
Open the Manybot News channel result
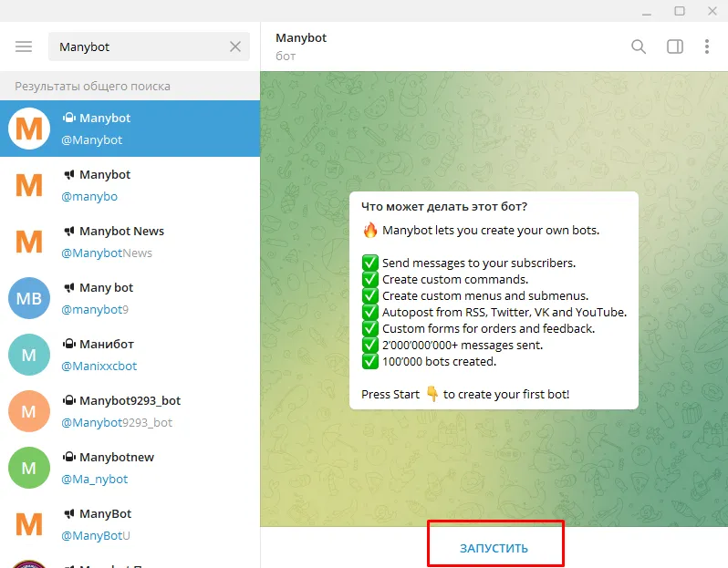130,242
